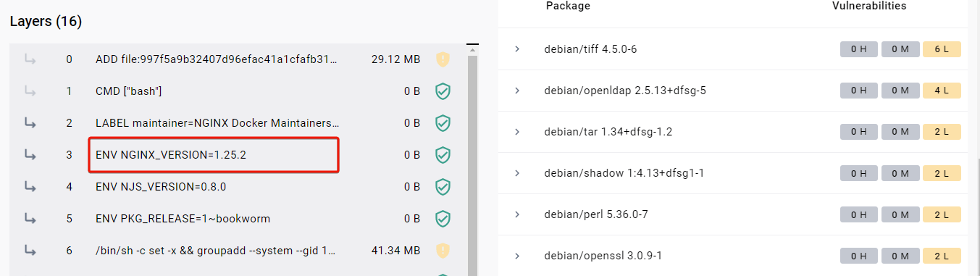Click green shield on NJS_VERSION layer
The width and height of the screenshot is (980, 276).
[x=443, y=187]
